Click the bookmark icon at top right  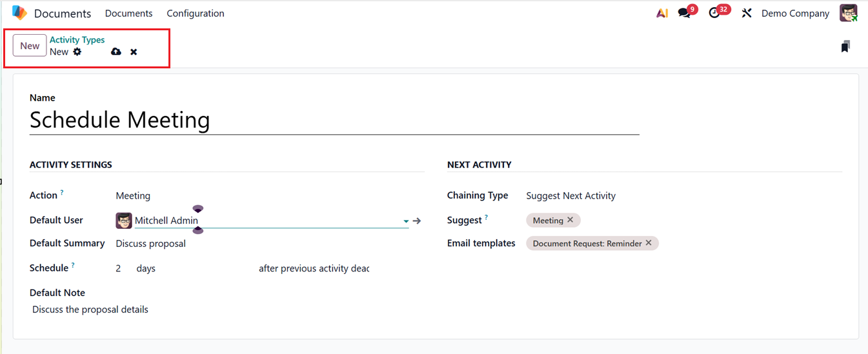(845, 46)
